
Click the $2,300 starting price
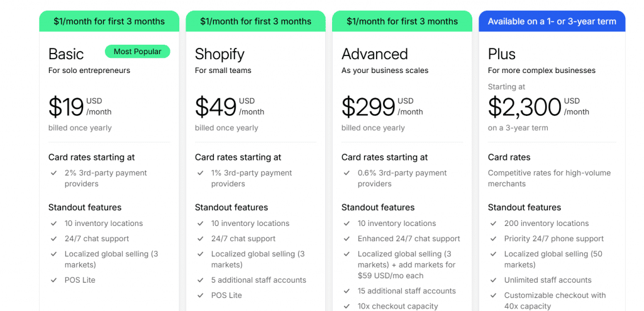coord(538,107)
